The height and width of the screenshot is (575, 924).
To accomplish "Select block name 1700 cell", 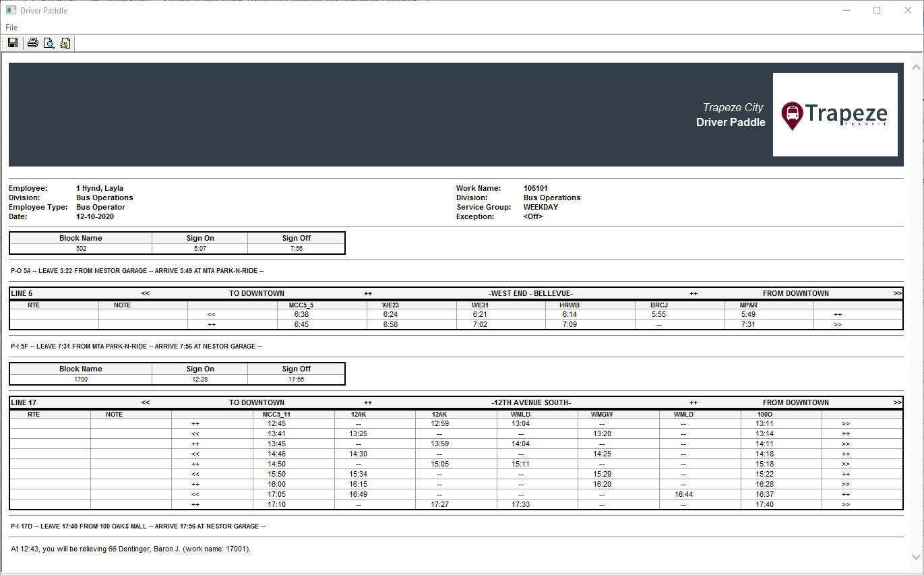I will [x=80, y=379].
